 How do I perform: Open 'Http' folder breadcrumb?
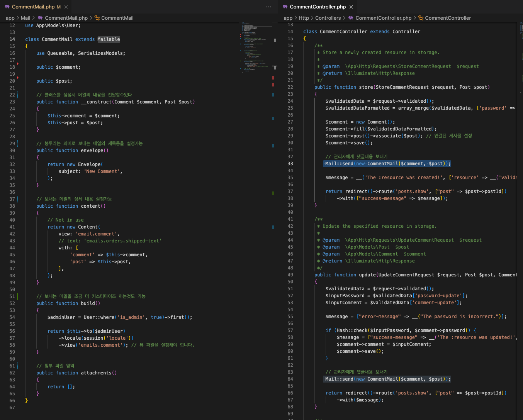(304, 18)
